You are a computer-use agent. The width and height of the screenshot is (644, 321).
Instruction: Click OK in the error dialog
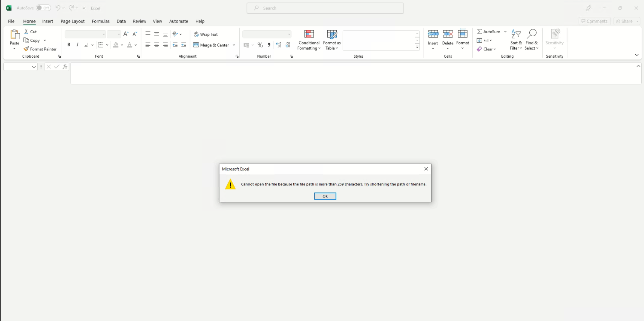325,196
